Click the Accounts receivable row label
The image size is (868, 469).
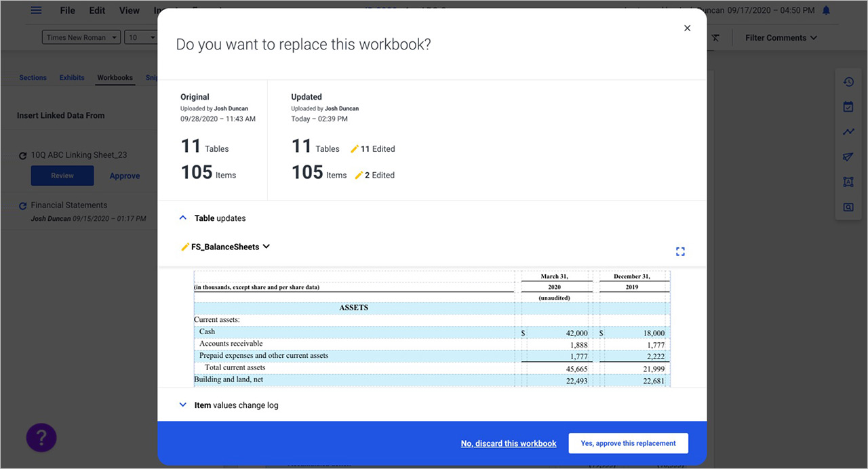click(232, 344)
